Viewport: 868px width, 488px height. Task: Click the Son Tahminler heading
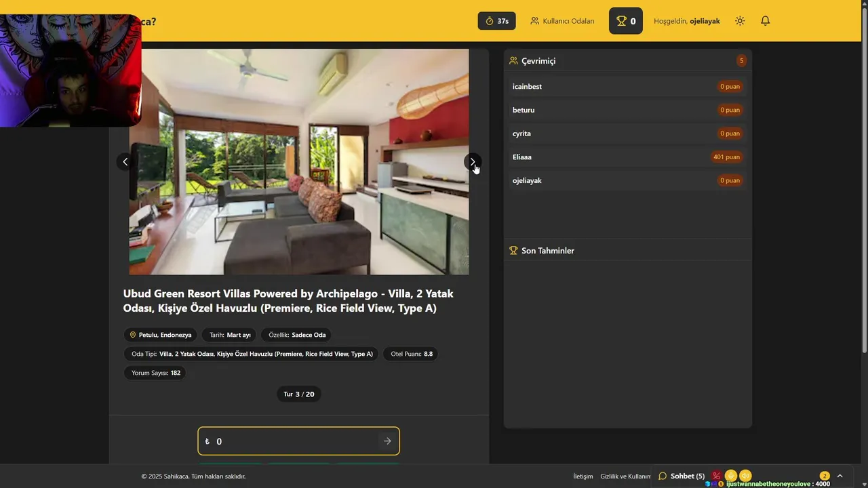[548, 251]
